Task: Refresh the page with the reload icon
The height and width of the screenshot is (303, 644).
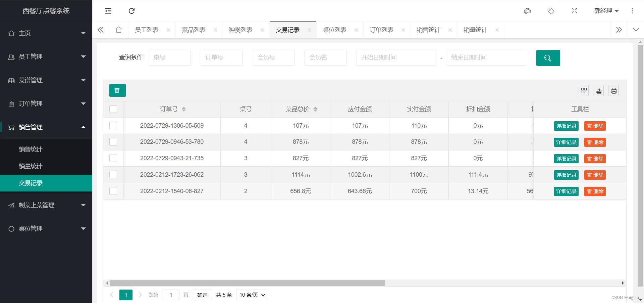Action: pos(132,11)
